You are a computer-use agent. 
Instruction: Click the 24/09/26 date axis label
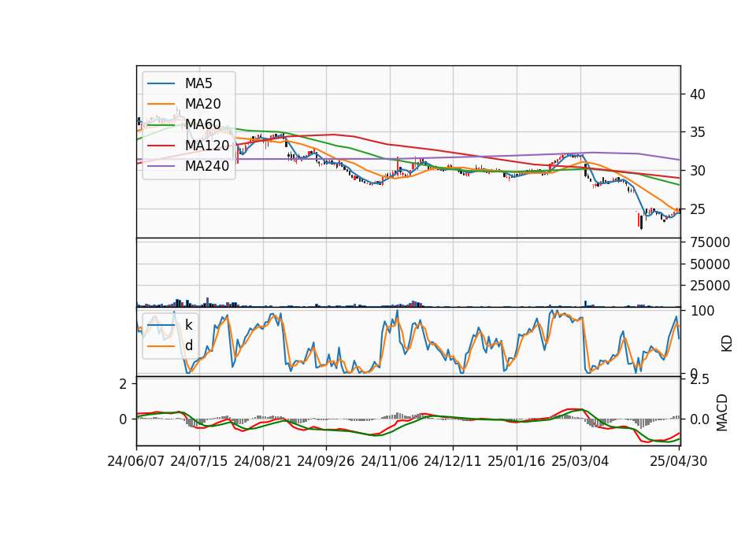325,462
